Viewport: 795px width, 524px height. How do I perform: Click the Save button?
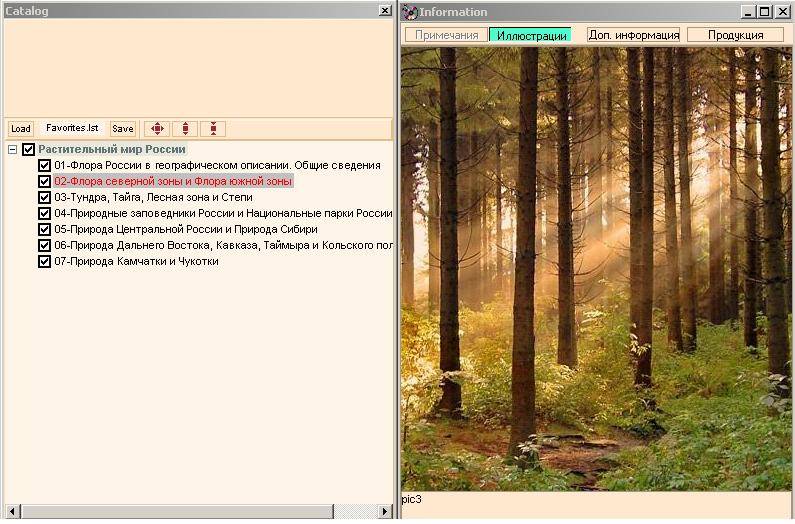point(123,129)
